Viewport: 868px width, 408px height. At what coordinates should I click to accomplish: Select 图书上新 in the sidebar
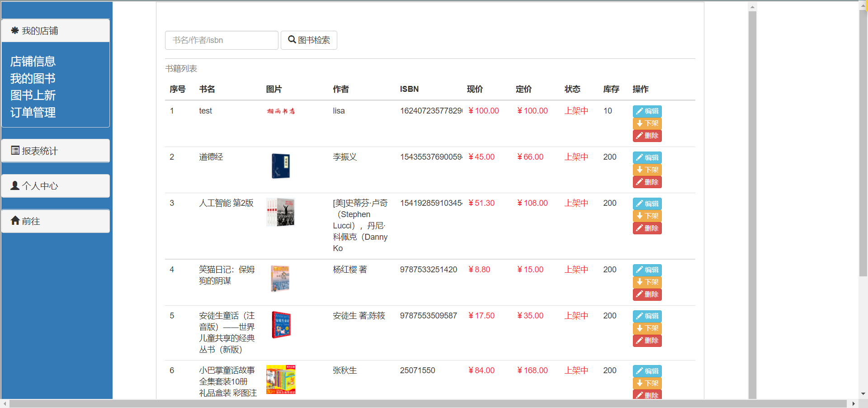pos(33,95)
